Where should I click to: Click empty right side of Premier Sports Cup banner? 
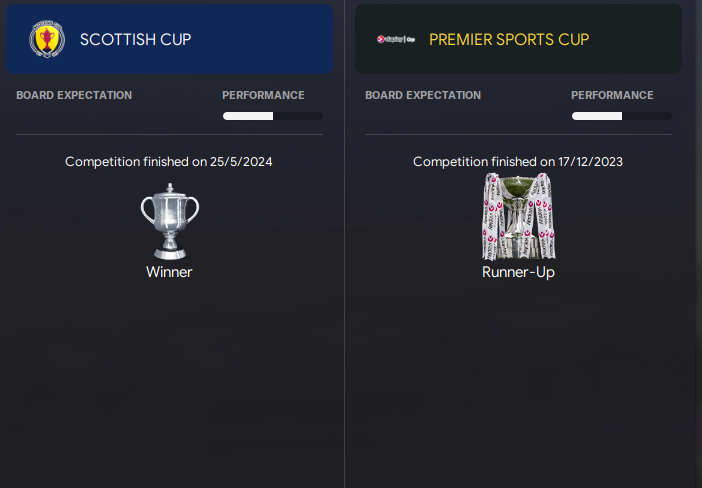(x=640, y=40)
